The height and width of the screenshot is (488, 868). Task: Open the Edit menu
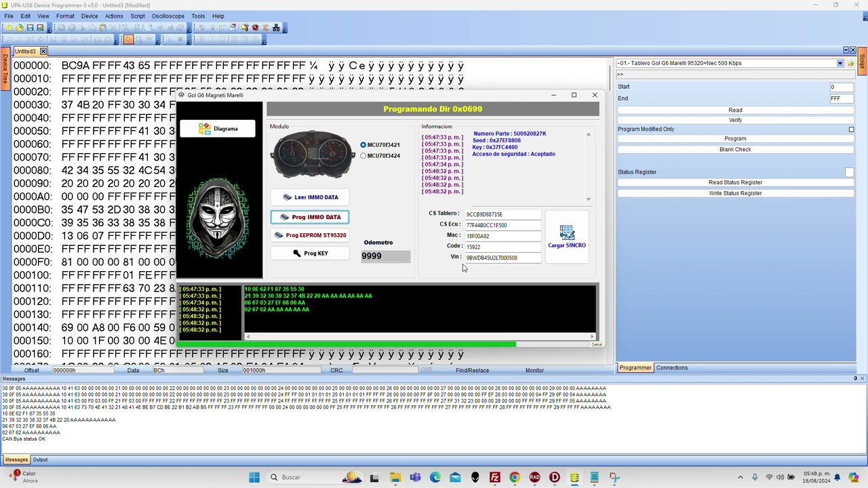pos(25,16)
